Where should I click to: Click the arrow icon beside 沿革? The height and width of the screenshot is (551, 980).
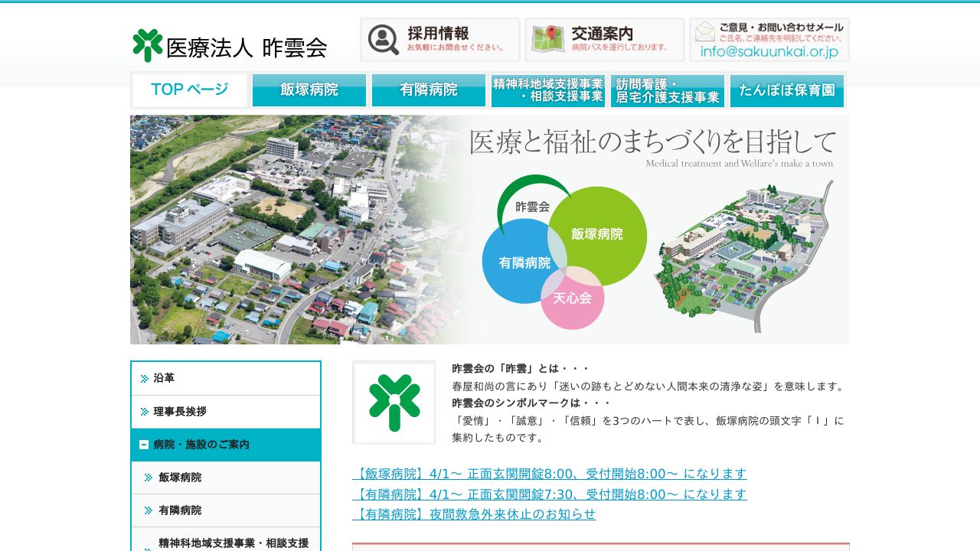(x=145, y=379)
